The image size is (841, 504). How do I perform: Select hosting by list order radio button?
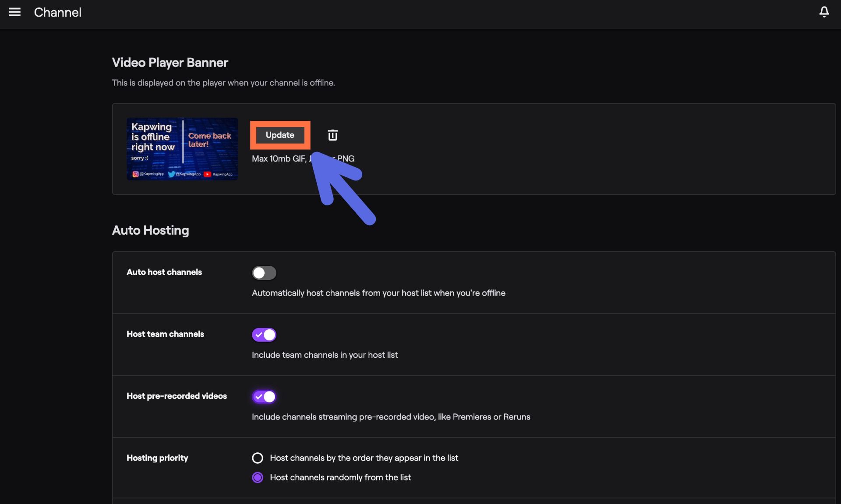(258, 458)
